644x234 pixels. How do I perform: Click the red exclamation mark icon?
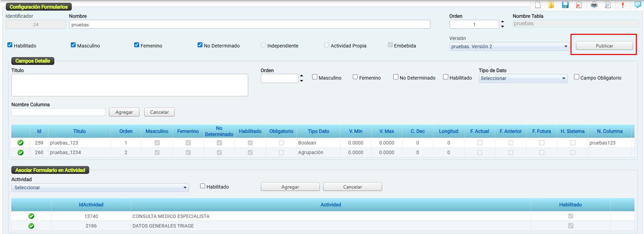click(x=622, y=5)
